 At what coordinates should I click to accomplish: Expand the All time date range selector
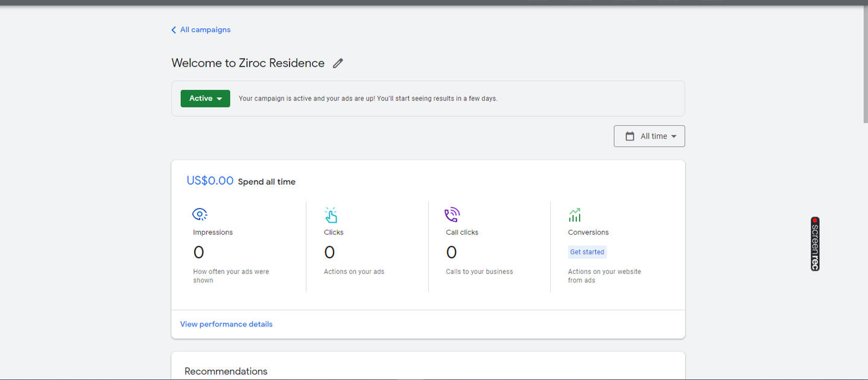[x=649, y=136]
